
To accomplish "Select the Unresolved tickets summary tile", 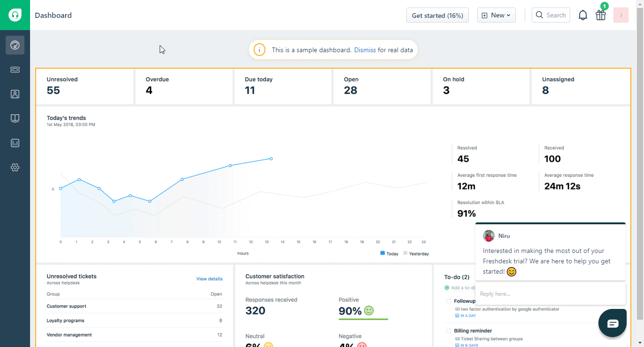I will coord(85,86).
